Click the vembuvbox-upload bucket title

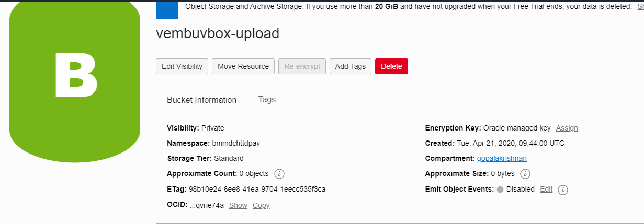(218, 33)
